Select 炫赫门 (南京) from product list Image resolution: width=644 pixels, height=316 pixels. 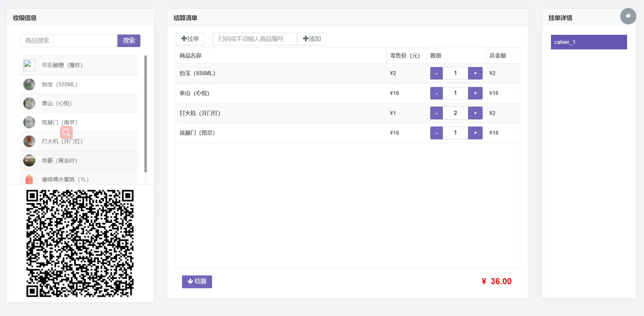pos(79,122)
